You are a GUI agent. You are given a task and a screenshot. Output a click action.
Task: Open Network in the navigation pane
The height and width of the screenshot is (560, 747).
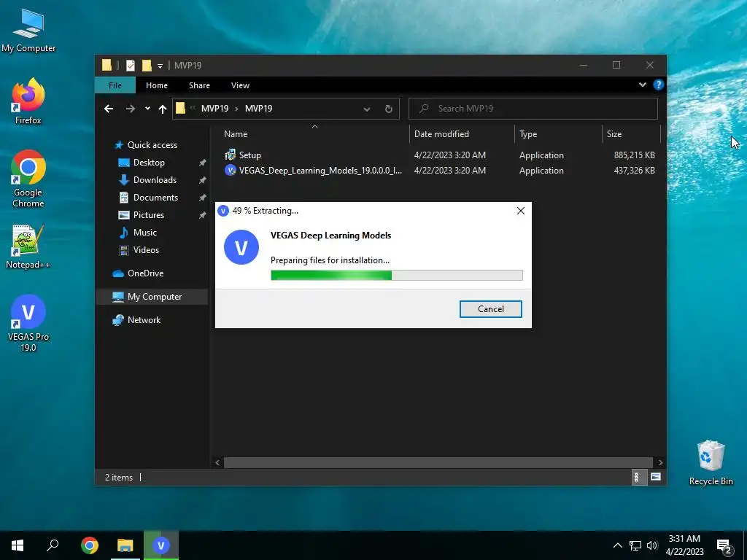(x=144, y=320)
